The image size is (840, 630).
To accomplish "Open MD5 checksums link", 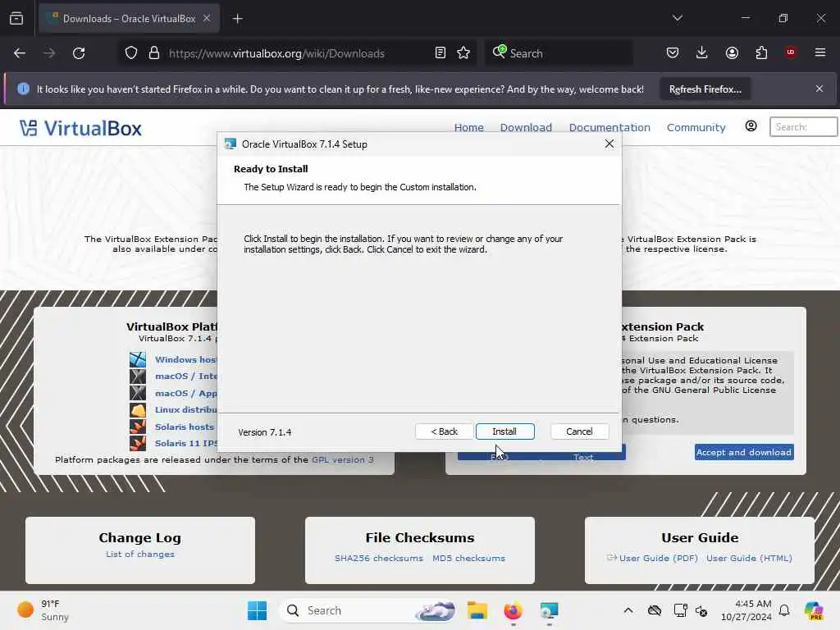I will coord(468,558).
